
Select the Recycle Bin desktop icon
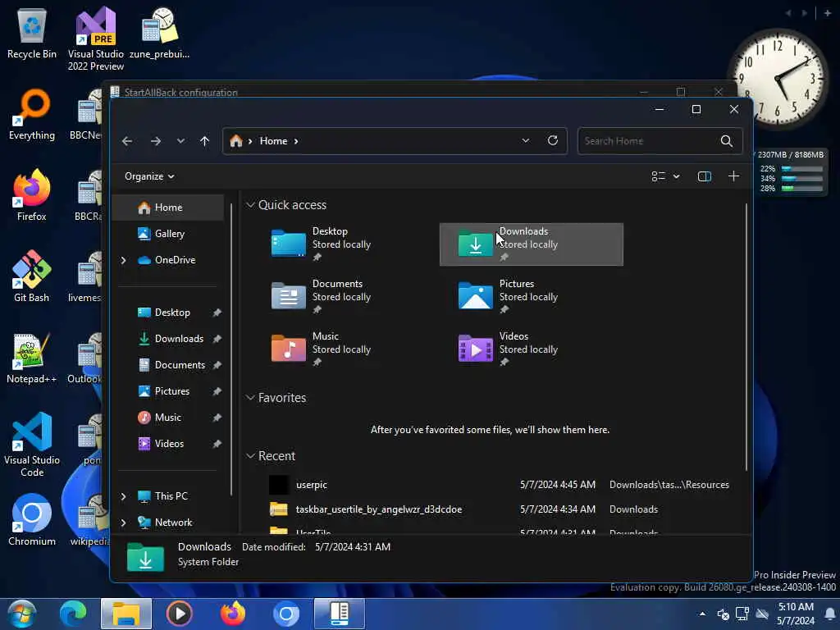32,33
